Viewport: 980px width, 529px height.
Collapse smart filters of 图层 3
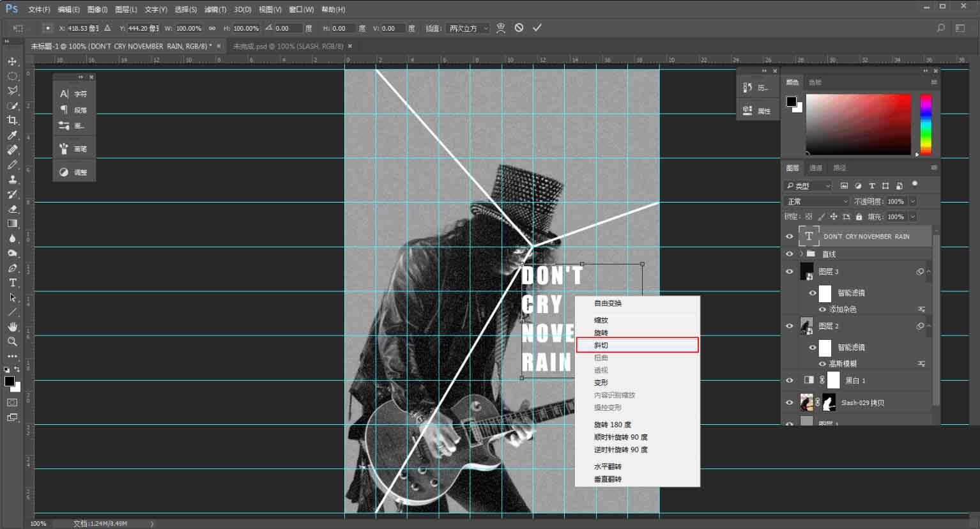tap(929, 272)
